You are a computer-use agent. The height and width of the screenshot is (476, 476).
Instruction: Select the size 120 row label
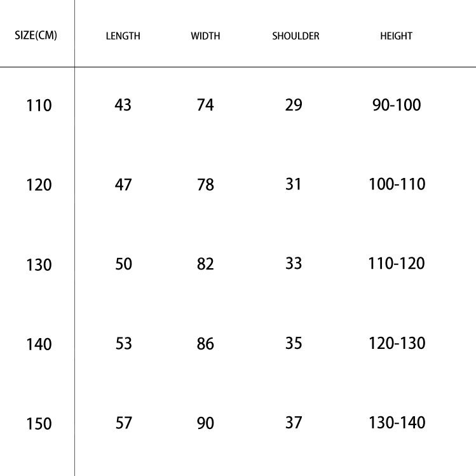click(x=39, y=185)
